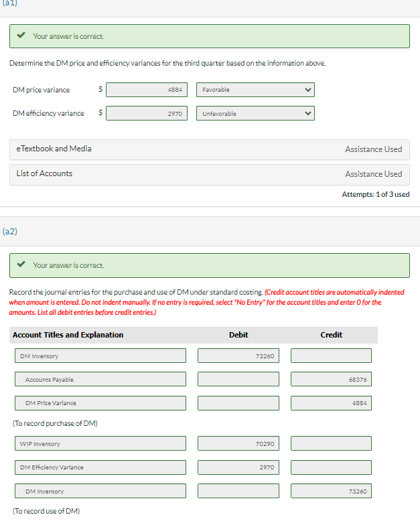Click the credit field showing 4884
The image size is (420, 525).
click(x=331, y=403)
